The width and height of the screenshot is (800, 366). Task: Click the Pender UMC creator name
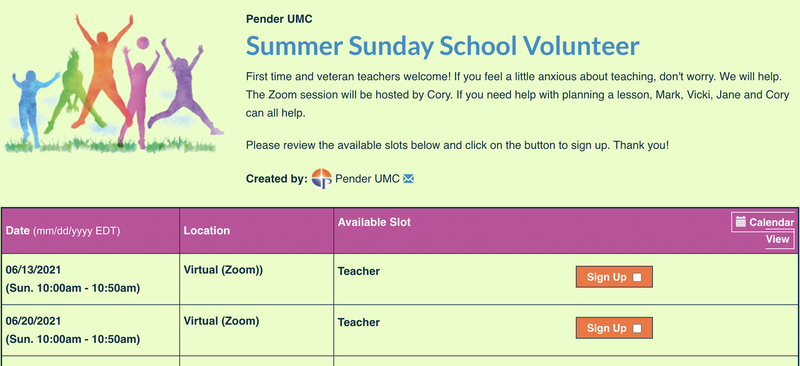coord(367,179)
